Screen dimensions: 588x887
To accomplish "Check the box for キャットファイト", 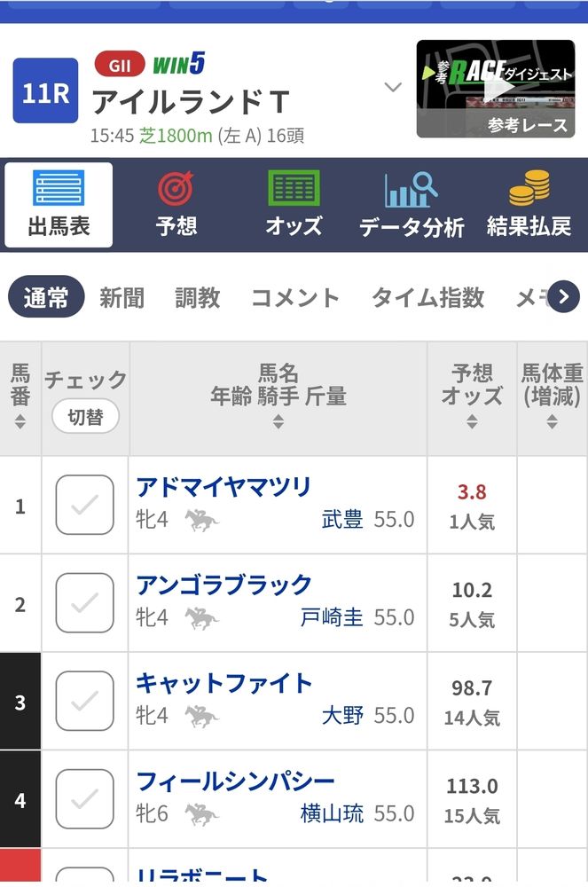I will point(85,701).
